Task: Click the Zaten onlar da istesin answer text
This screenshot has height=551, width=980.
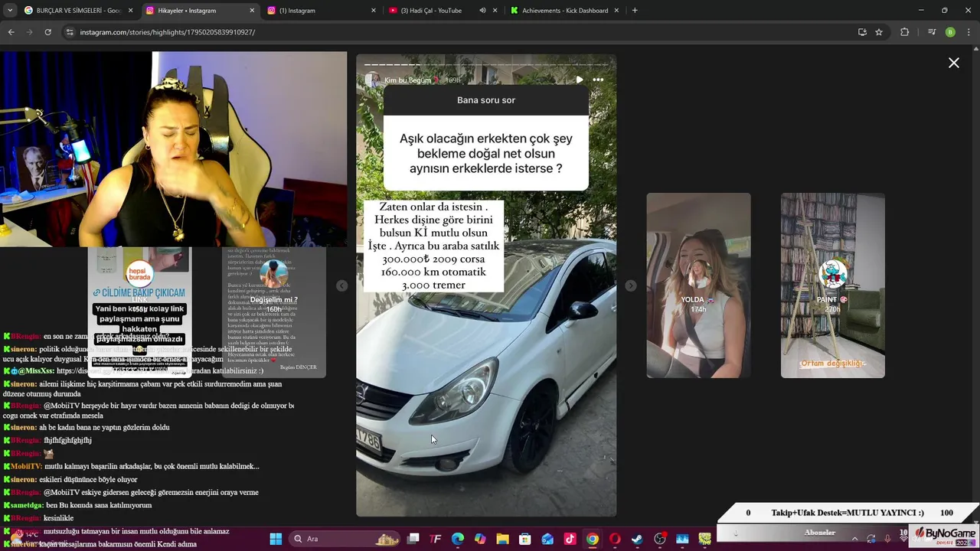Action: click(433, 246)
